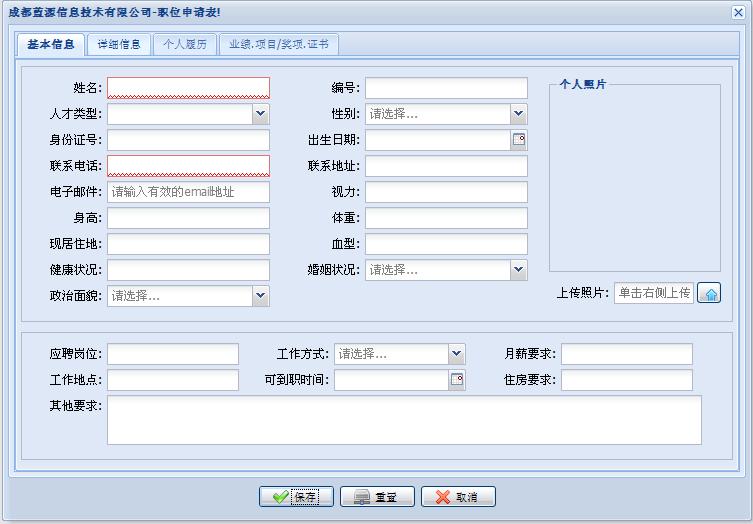Screen dimensions: 753x524
Task: Expand the 婚姻状况 dropdown arrow
Action: [x=519, y=269]
